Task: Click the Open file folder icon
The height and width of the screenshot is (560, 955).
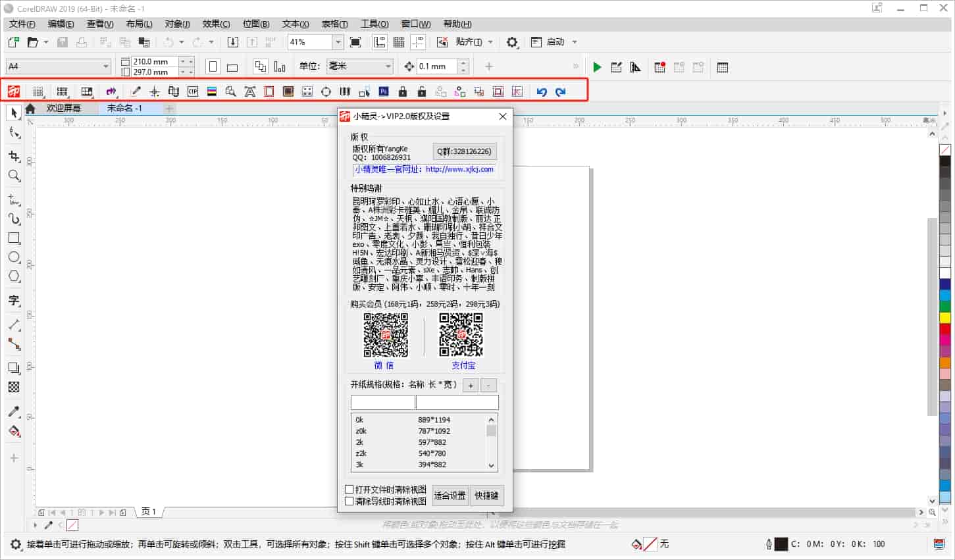Action: (x=32, y=42)
